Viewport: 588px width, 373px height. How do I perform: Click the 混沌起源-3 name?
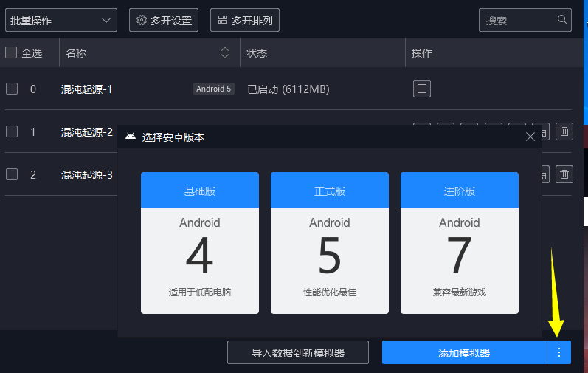(x=86, y=175)
